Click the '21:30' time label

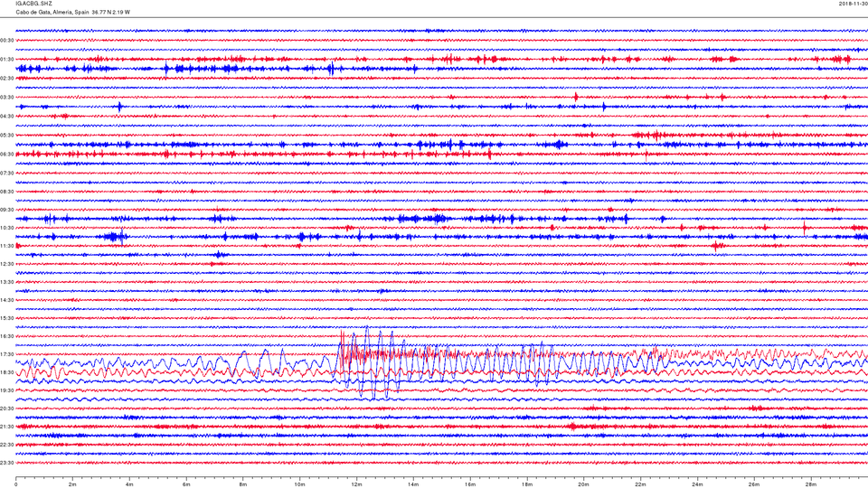pos(7,427)
